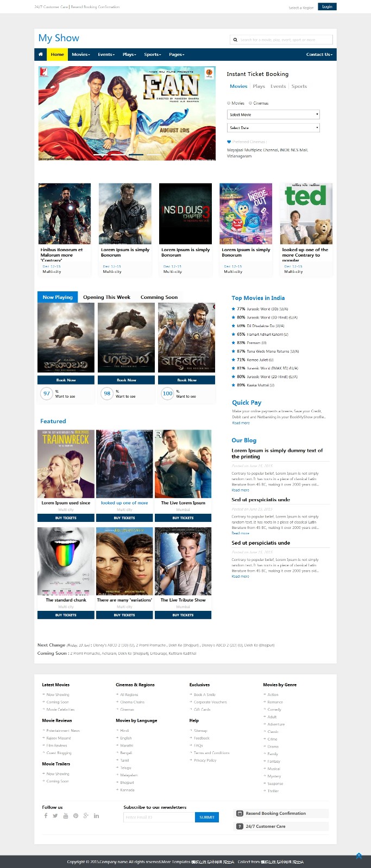This screenshot has height=868, width=371.
Task: Expand the Events navbar dropdown
Action: (x=106, y=54)
